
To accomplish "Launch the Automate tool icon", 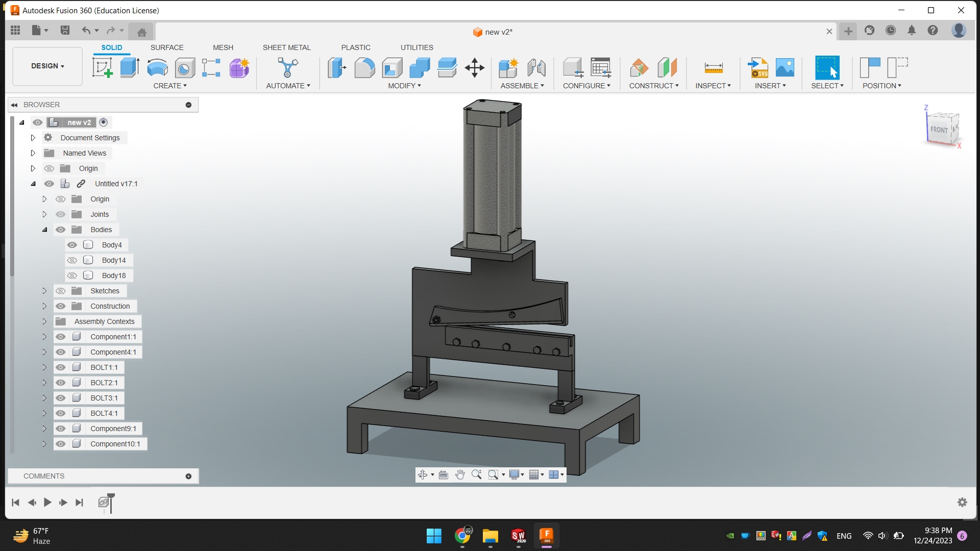I will tap(288, 67).
